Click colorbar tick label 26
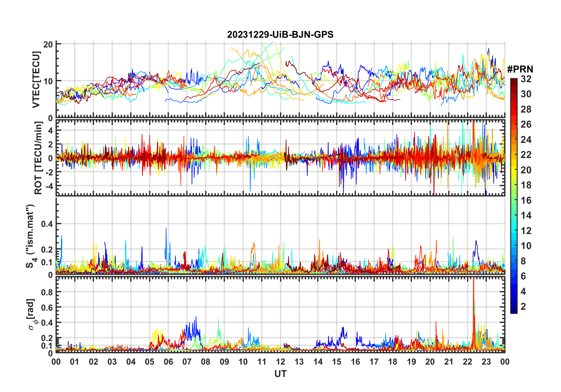Screen dimensions: 561x392 pos(526,124)
